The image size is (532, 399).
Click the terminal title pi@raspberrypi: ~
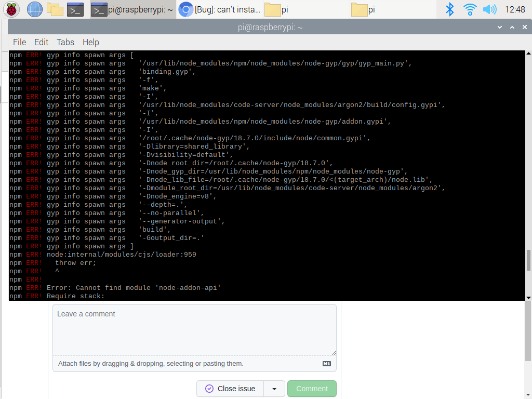pos(270,27)
